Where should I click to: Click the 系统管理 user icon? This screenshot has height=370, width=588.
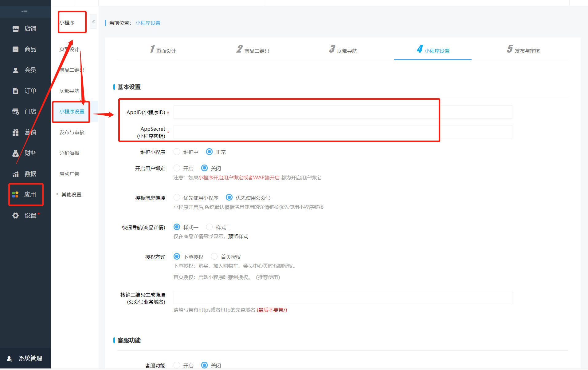10,359
